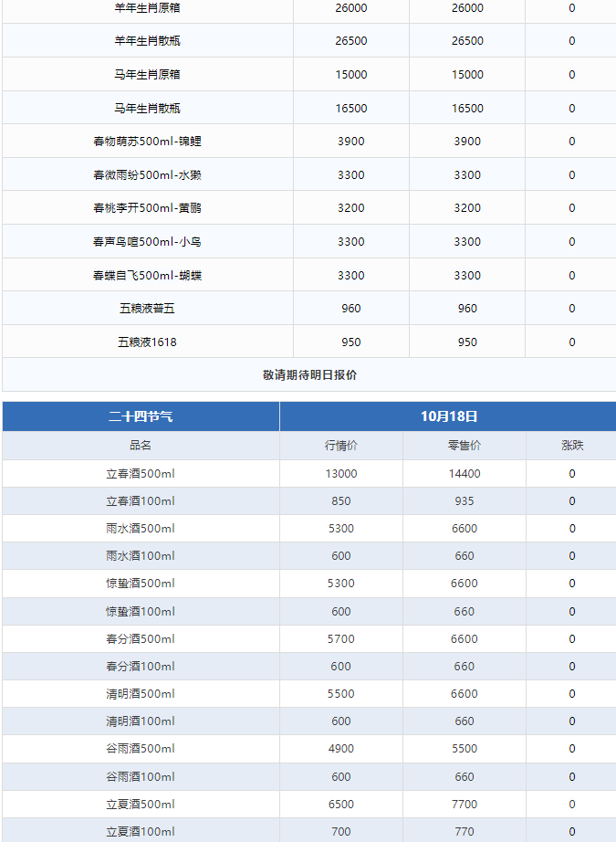Image resolution: width=616 pixels, height=842 pixels.
Task: Click the 立春酒500ml product name
Action: click(x=141, y=474)
